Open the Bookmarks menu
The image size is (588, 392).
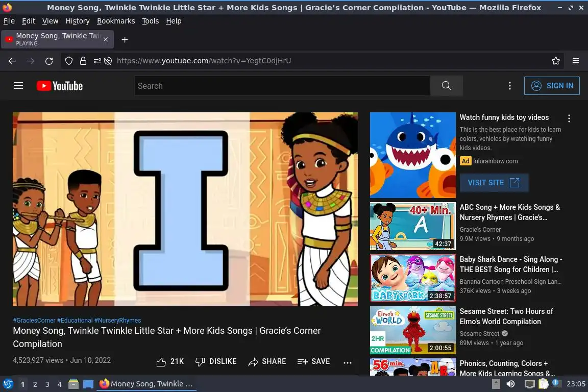116,21
